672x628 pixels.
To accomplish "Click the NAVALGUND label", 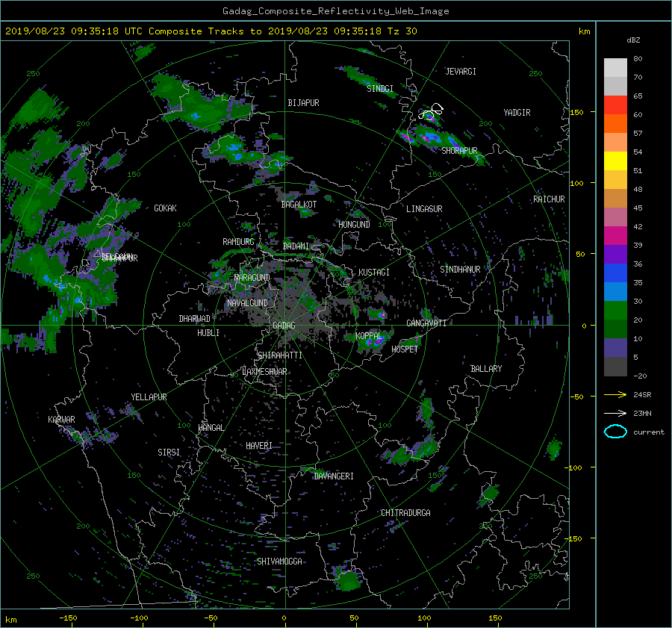I will tap(247, 303).
